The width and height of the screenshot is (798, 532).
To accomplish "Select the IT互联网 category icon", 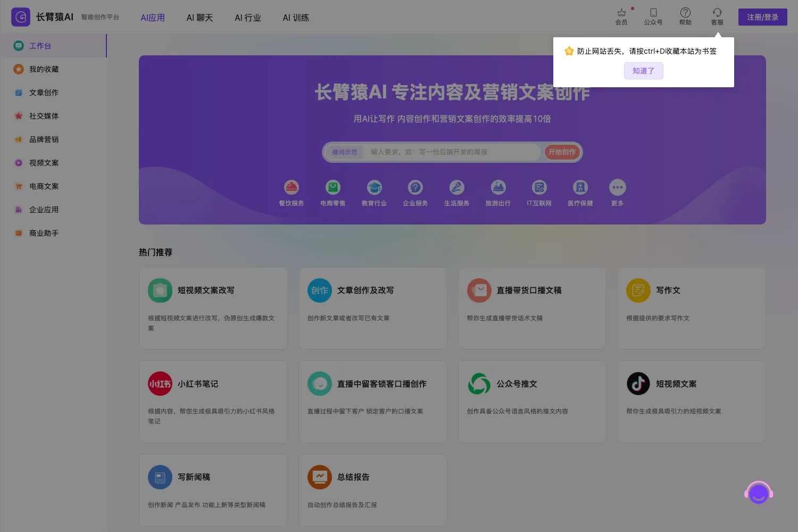I will point(539,187).
